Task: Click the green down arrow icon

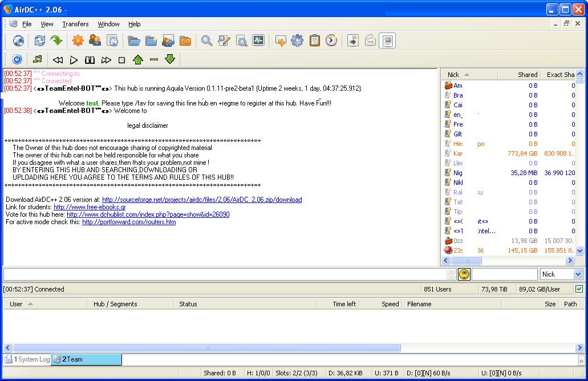Action: (x=170, y=59)
